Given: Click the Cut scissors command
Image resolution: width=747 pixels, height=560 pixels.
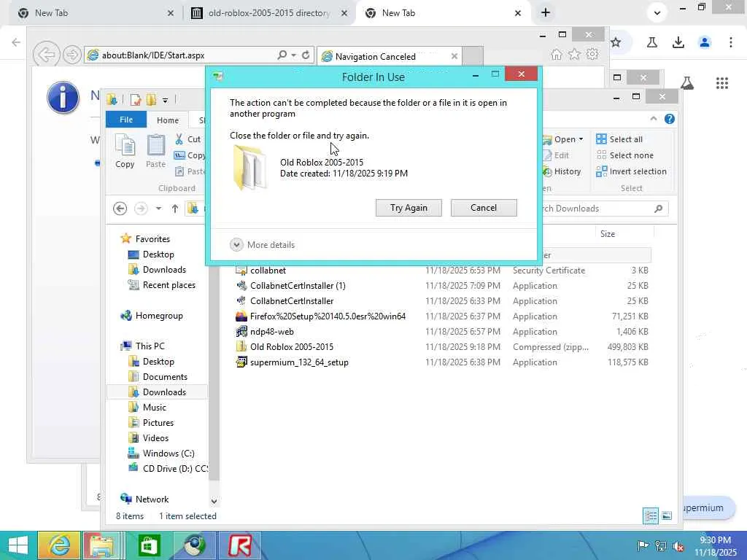Looking at the screenshot, I should coord(187,139).
